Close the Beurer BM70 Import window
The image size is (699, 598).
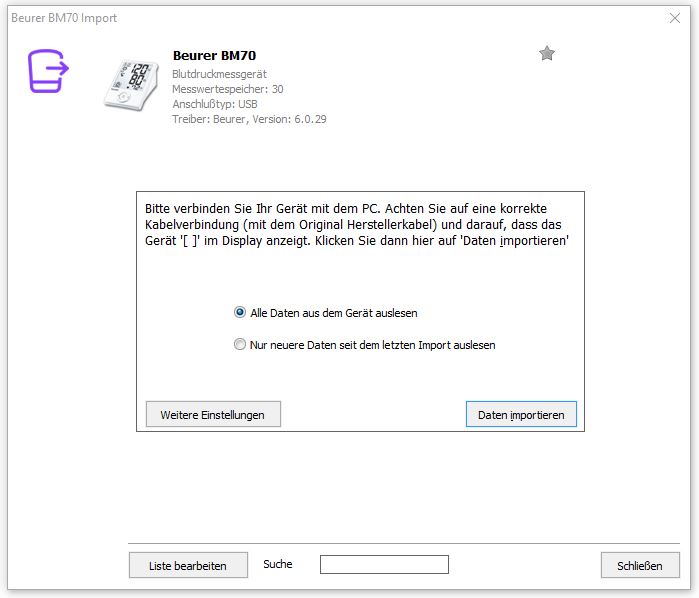[x=675, y=18]
